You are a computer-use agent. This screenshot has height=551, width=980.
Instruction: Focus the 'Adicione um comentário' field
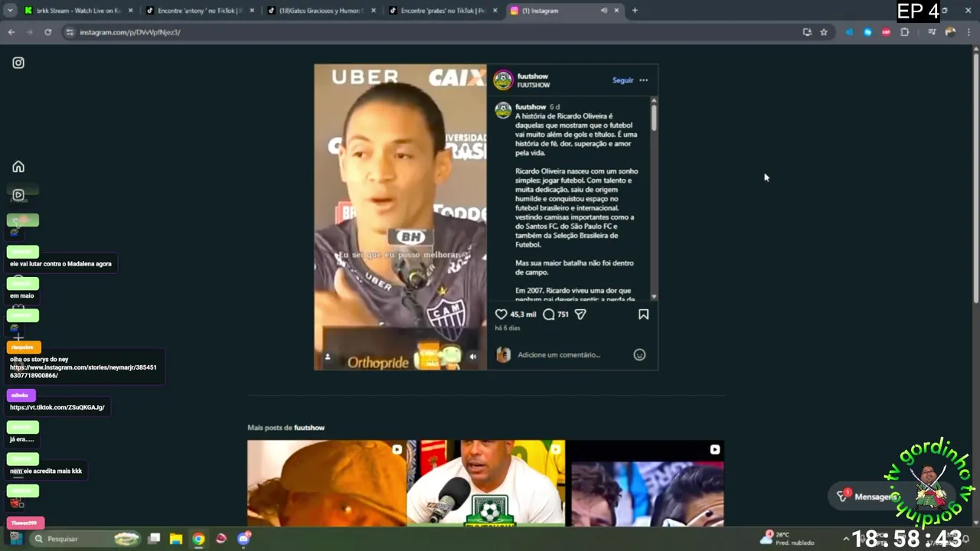point(570,354)
